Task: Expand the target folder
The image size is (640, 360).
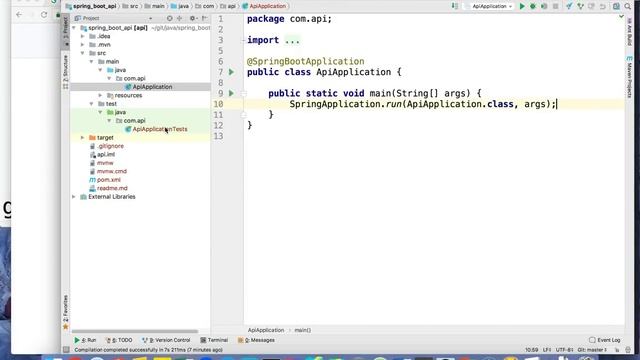Action: tap(83, 138)
